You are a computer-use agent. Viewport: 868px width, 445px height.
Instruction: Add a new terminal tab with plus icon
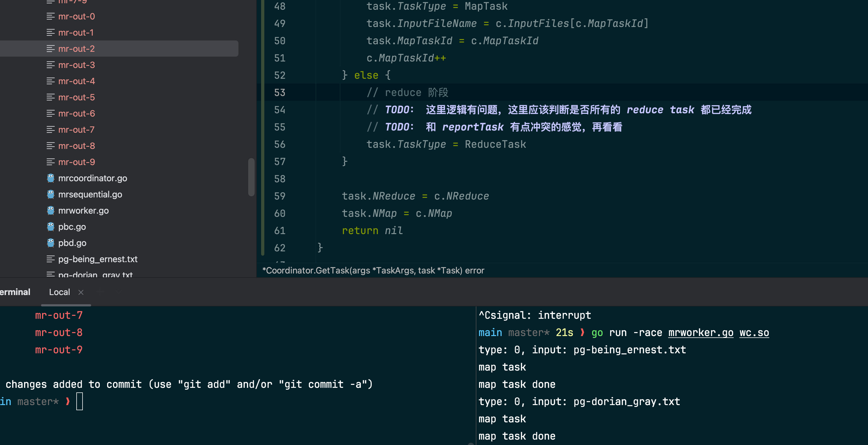click(100, 292)
